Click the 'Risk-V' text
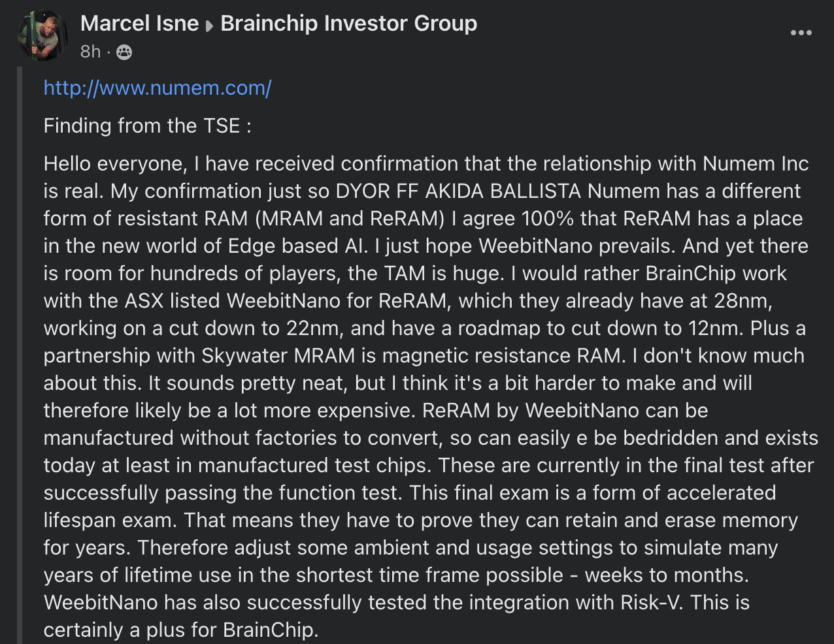 [650, 602]
